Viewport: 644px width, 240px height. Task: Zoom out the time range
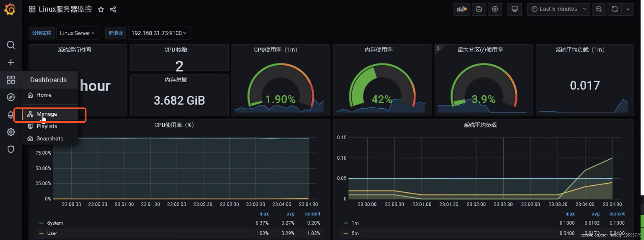click(599, 9)
